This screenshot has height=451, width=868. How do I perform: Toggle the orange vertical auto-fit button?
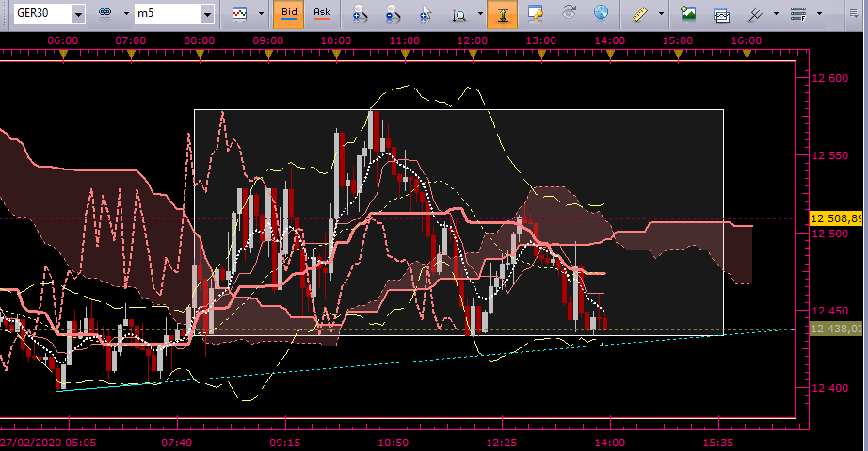pos(503,14)
